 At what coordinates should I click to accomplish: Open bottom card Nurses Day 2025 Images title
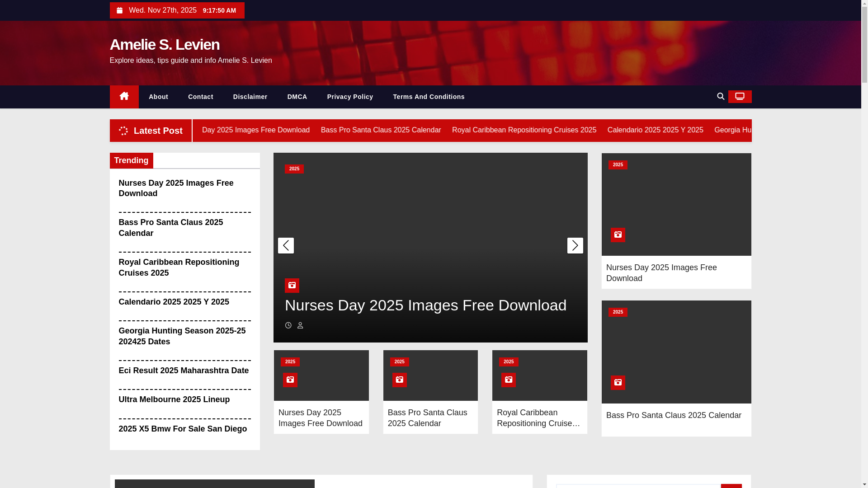[321, 418]
